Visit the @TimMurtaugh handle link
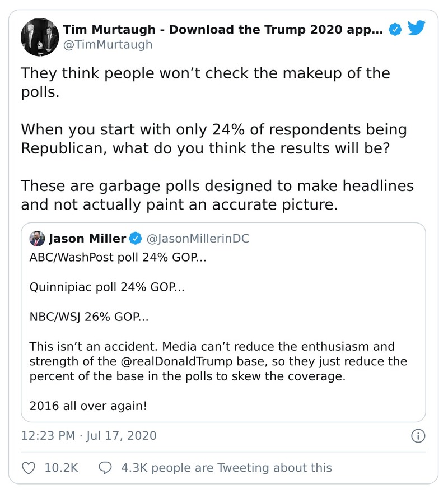The image size is (448, 498). pos(107,45)
